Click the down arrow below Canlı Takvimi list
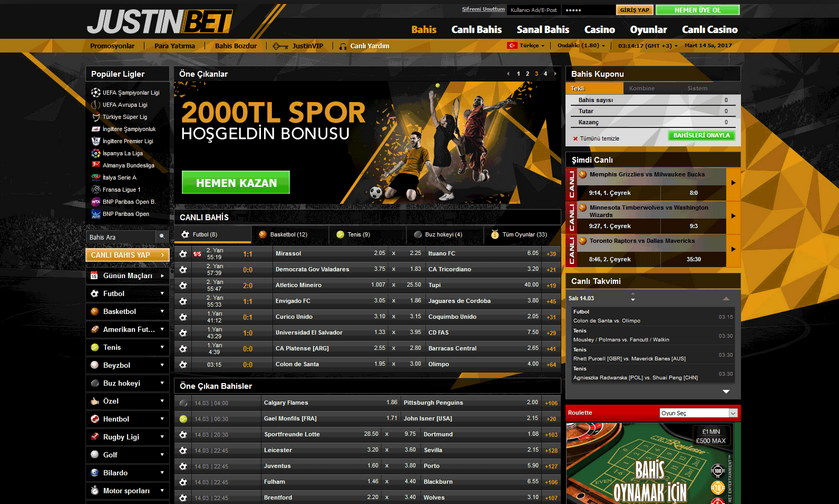This screenshot has height=504, width=839. pos(726,392)
